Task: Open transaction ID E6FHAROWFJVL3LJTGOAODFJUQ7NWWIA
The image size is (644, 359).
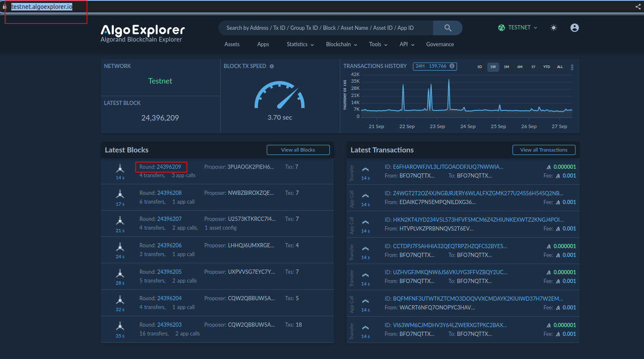Action: click(x=448, y=167)
